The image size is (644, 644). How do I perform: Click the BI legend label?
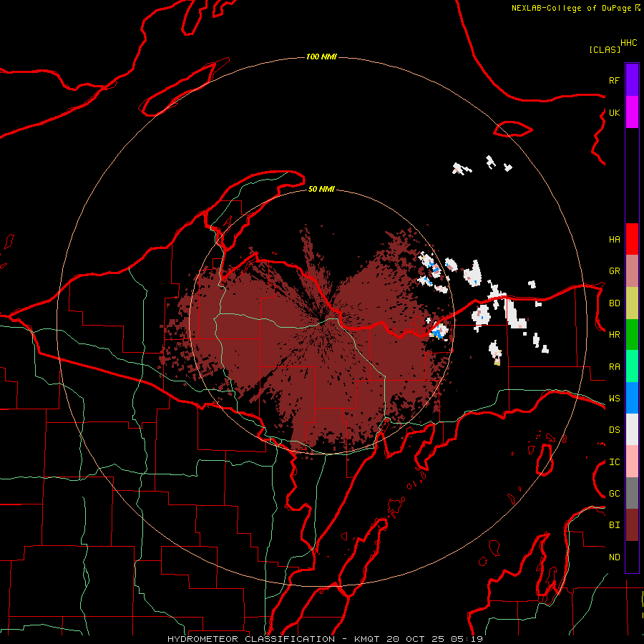pyautogui.click(x=614, y=525)
